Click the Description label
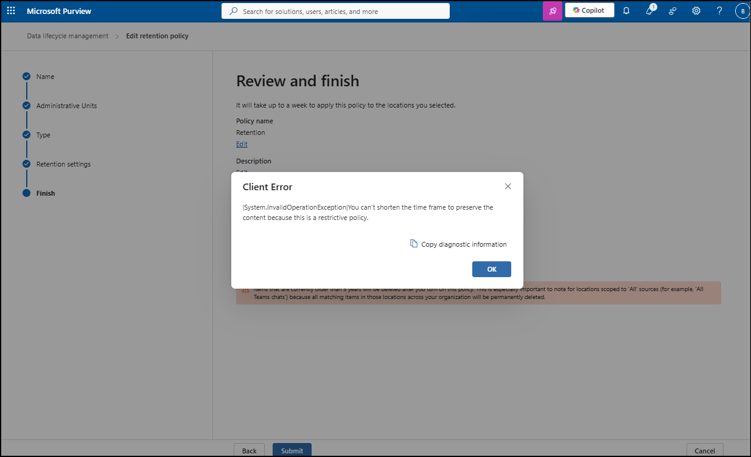This screenshot has width=751, height=457. tap(253, 161)
